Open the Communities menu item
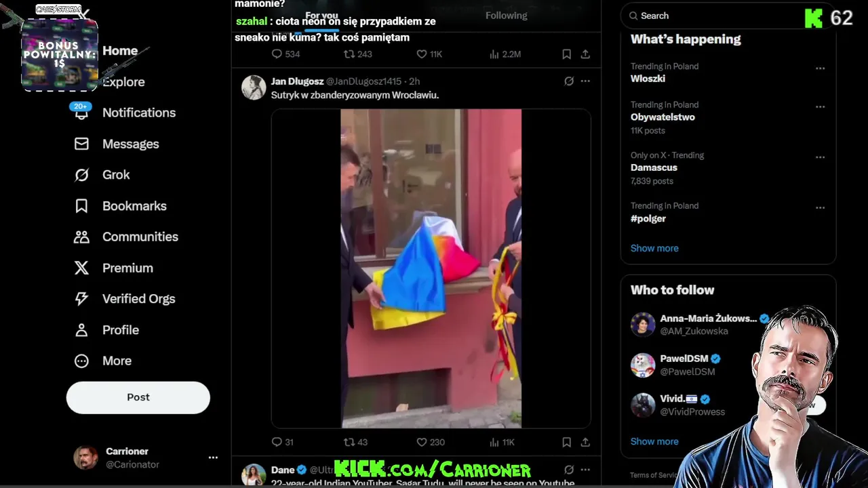 [x=126, y=237]
